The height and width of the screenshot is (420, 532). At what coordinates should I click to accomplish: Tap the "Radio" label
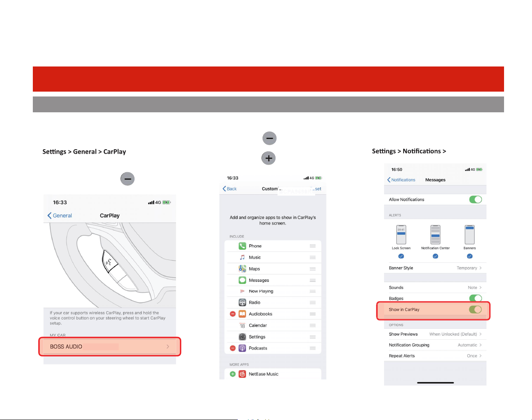[x=254, y=302]
